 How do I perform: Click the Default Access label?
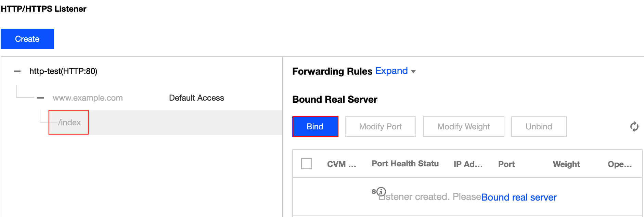click(x=196, y=98)
